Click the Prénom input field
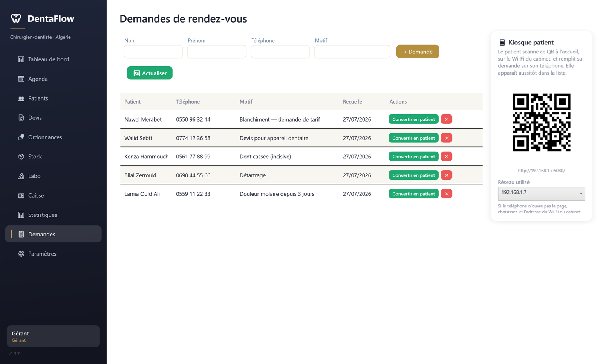Viewport: 603px width, 364px height. coord(217,52)
